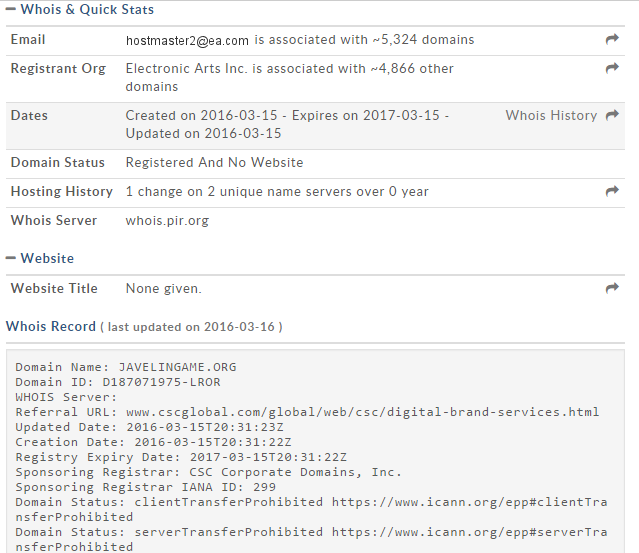Click the 'WHOIS Server:' line in record
Viewport: 639px width, 553px height.
tap(66, 397)
